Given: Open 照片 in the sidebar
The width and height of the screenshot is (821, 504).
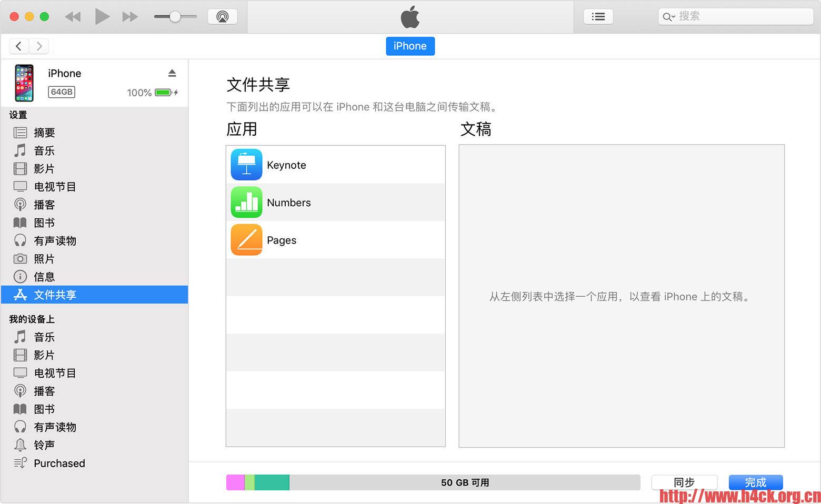Looking at the screenshot, I should (94, 259).
